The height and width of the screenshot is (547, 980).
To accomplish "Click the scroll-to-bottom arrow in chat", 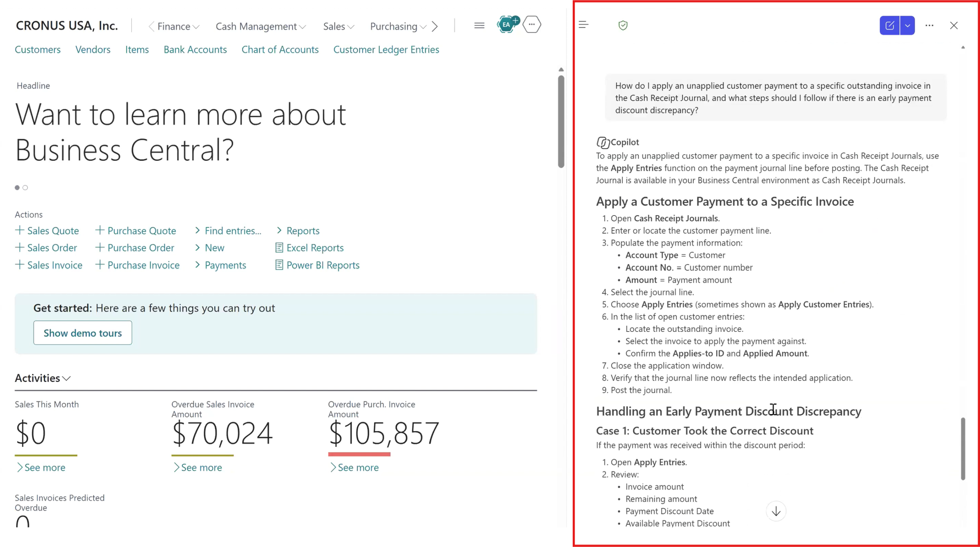I will [x=776, y=511].
